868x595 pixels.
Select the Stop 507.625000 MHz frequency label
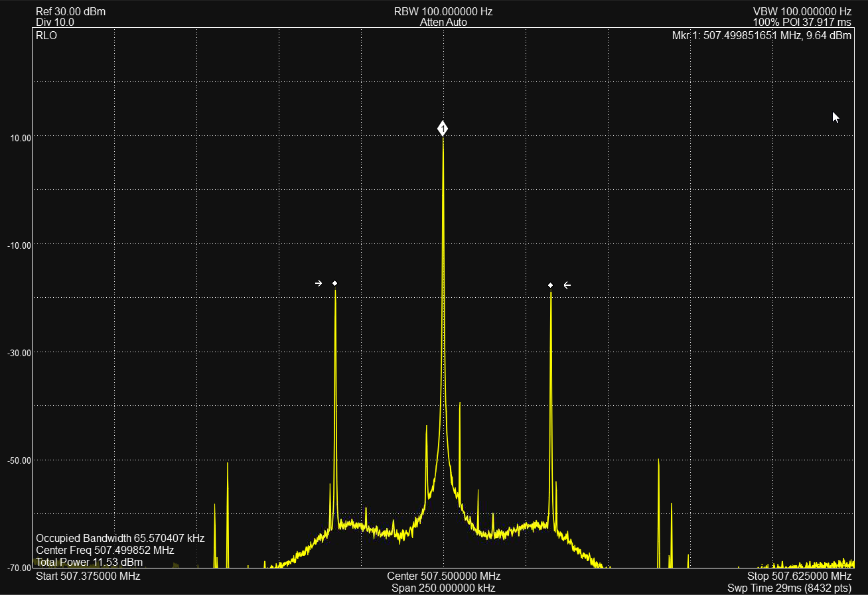click(799, 576)
